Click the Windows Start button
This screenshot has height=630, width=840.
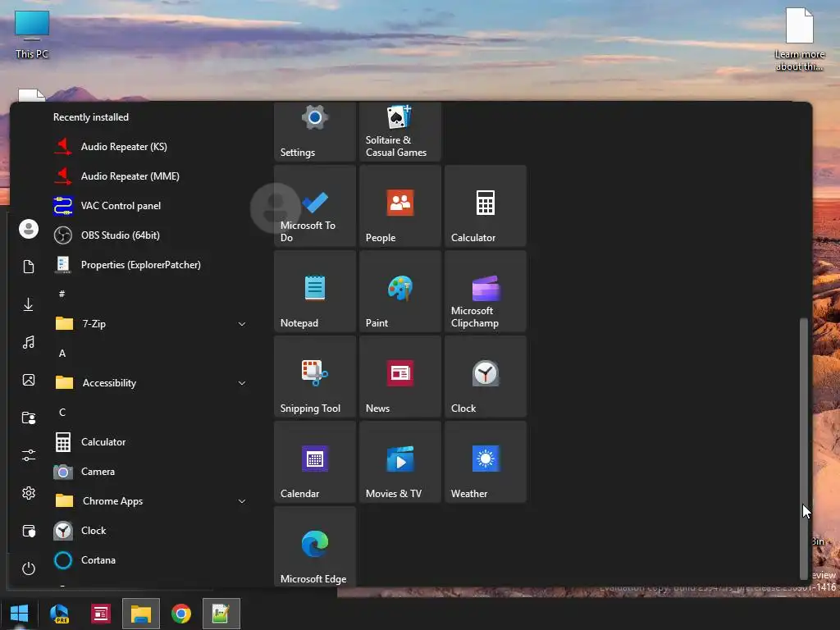pyautogui.click(x=20, y=614)
